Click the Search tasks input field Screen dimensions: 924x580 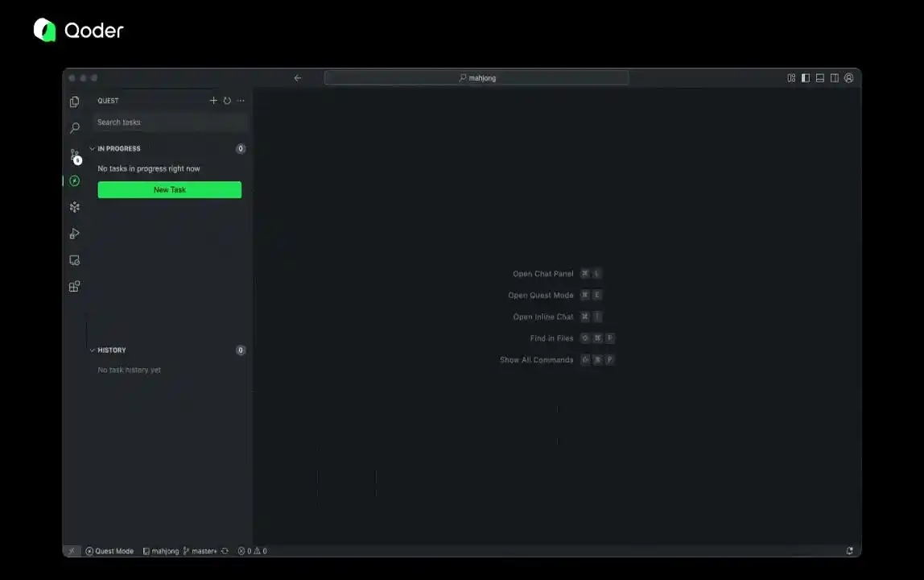pyautogui.click(x=169, y=122)
